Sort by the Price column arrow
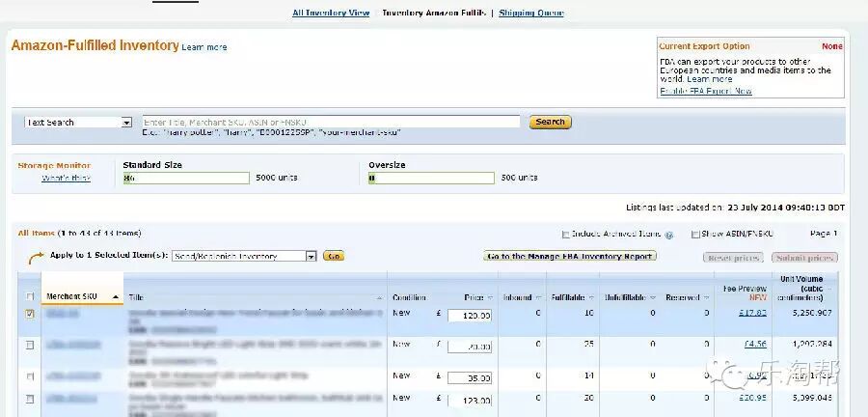The width and height of the screenshot is (868, 417). [490, 298]
